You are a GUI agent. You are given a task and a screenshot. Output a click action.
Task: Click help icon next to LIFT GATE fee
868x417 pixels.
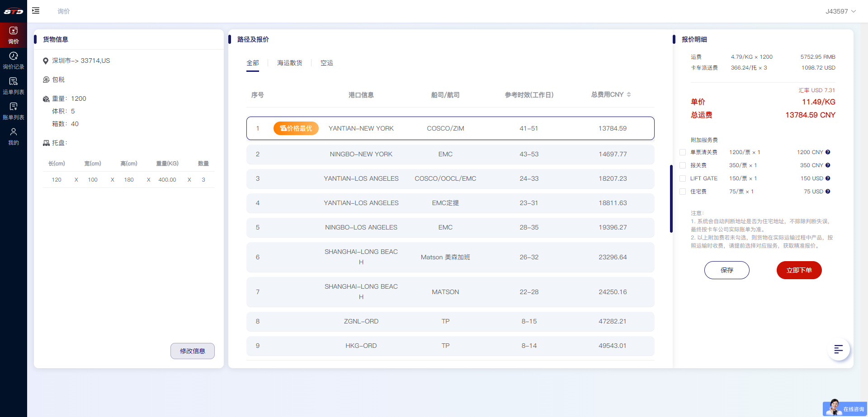pos(828,178)
